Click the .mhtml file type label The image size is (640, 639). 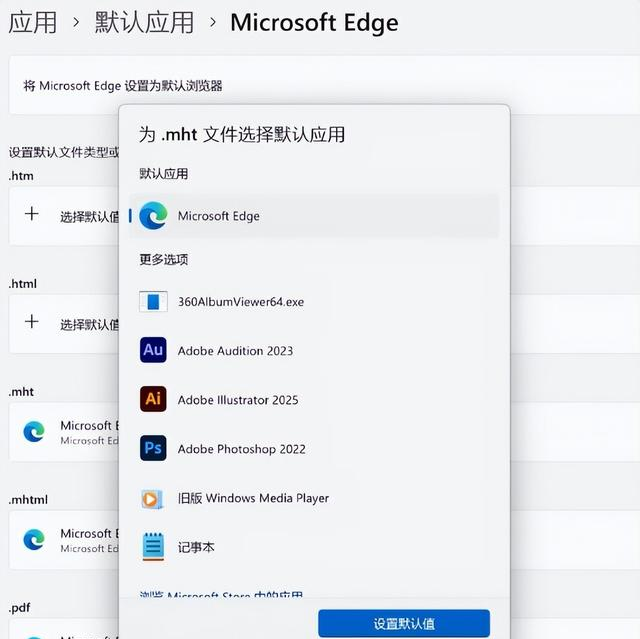click(28, 499)
